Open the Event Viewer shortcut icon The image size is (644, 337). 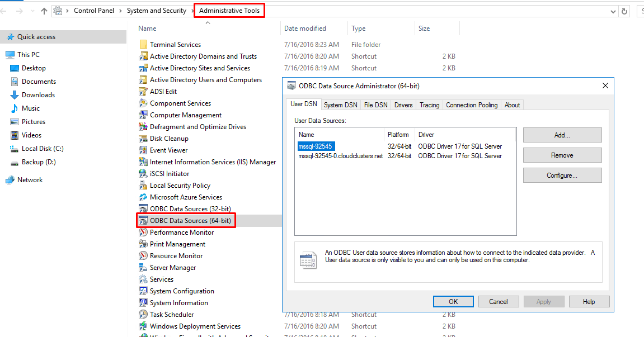(143, 150)
